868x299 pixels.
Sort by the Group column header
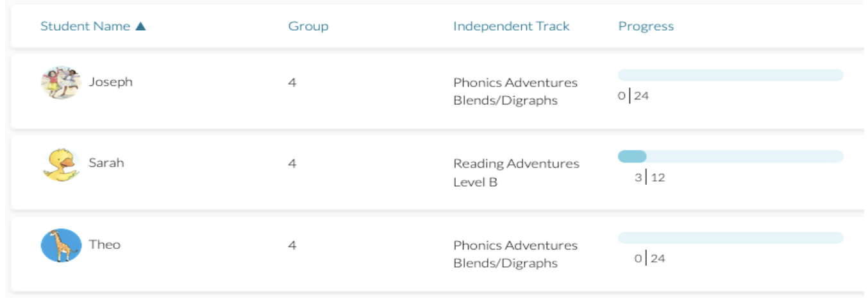[x=308, y=26]
